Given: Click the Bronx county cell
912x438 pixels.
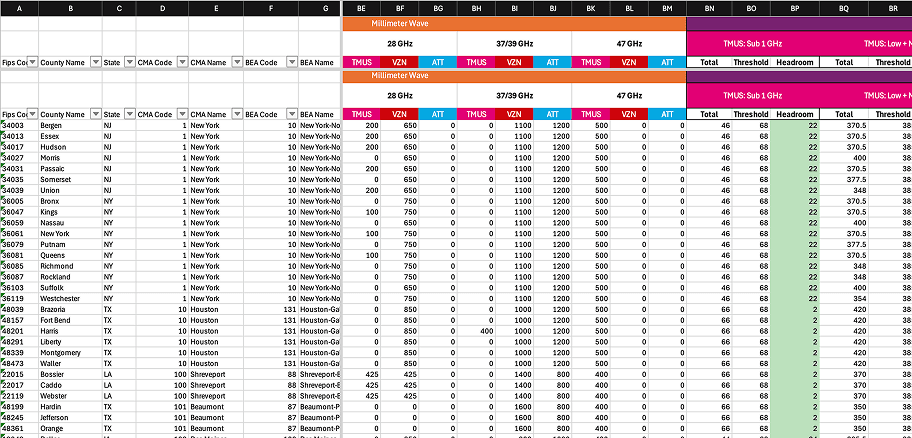Looking at the screenshot, I should 70,201.
